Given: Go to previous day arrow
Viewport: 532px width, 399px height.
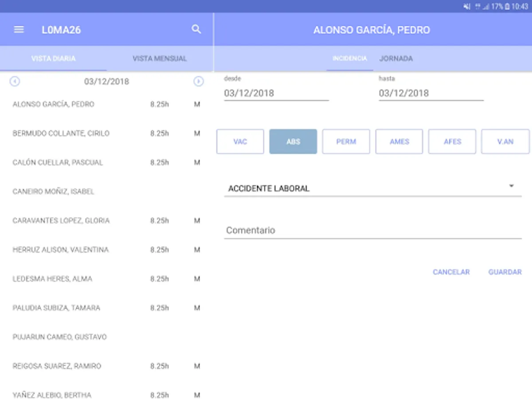Looking at the screenshot, I should [x=15, y=82].
